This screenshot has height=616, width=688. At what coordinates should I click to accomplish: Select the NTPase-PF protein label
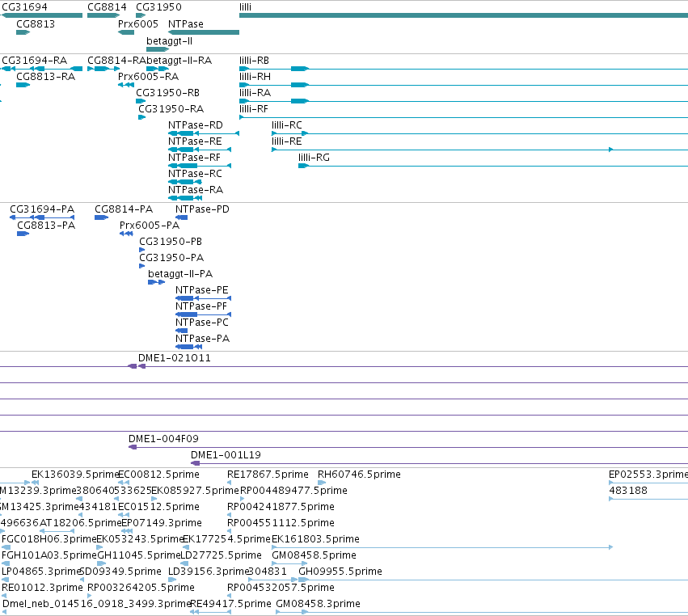201,306
